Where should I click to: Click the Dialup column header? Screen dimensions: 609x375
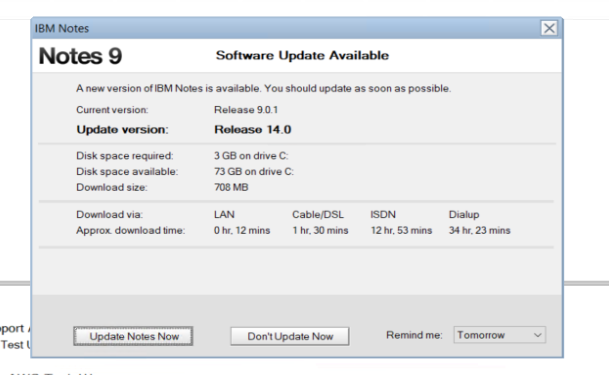click(x=464, y=214)
